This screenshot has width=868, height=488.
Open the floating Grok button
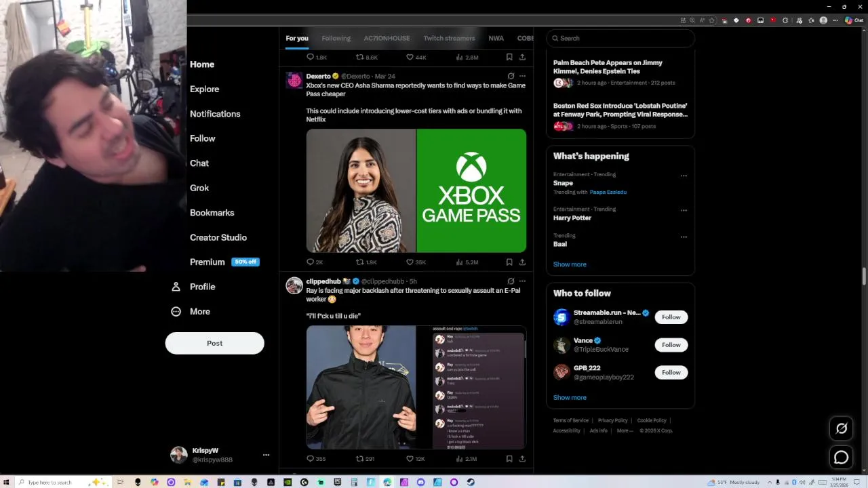click(x=842, y=428)
